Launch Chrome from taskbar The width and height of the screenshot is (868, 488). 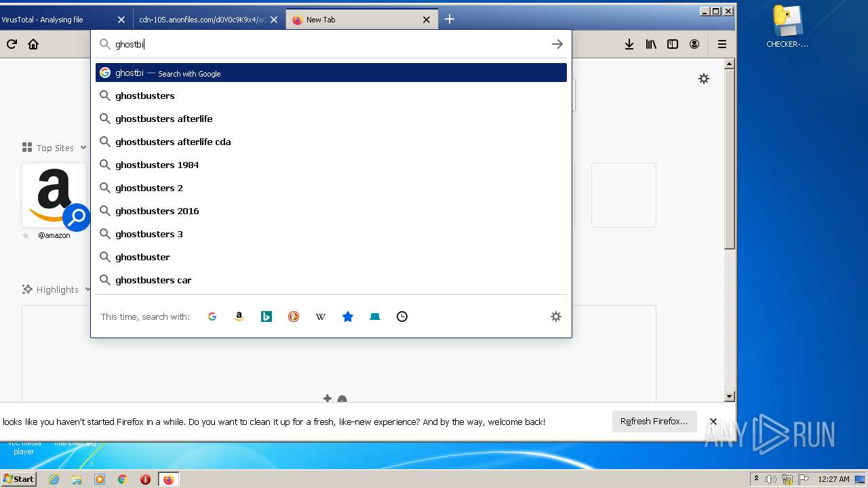pyautogui.click(x=123, y=479)
